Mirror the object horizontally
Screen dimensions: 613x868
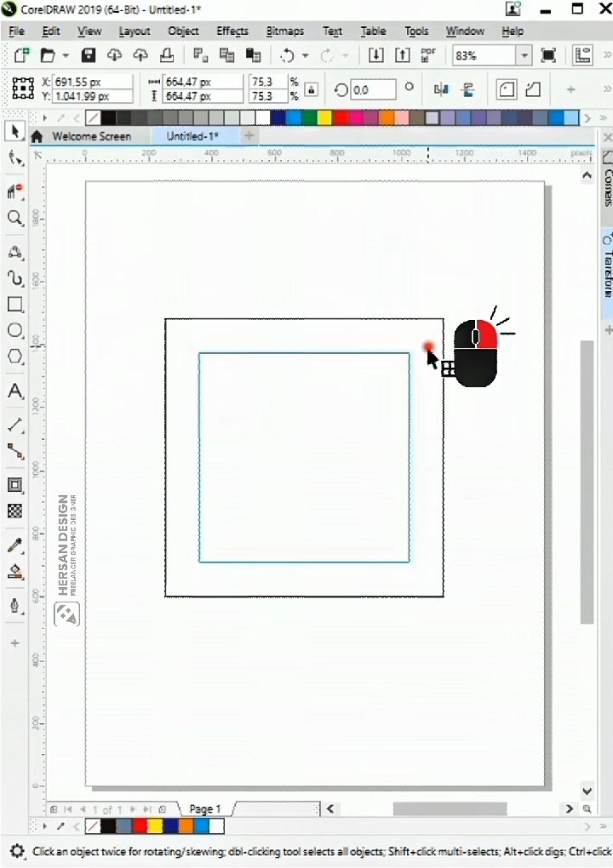[441, 89]
